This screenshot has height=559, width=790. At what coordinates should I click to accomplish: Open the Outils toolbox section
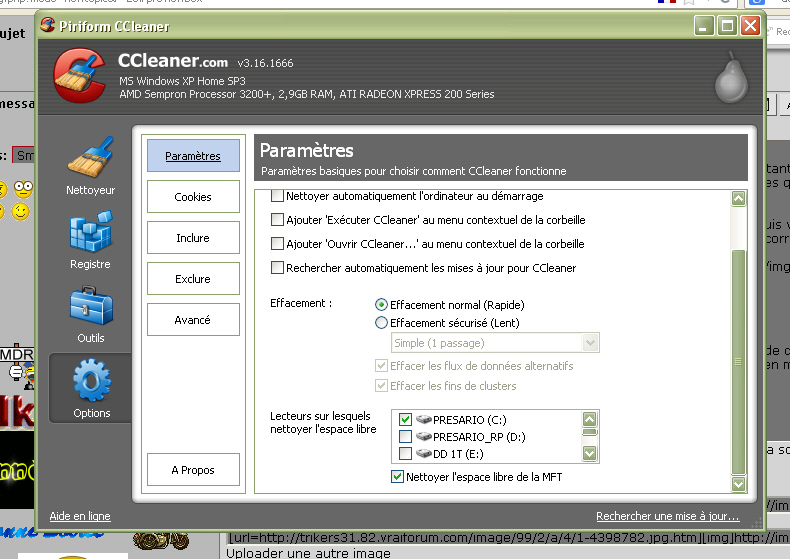click(x=91, y=315)
